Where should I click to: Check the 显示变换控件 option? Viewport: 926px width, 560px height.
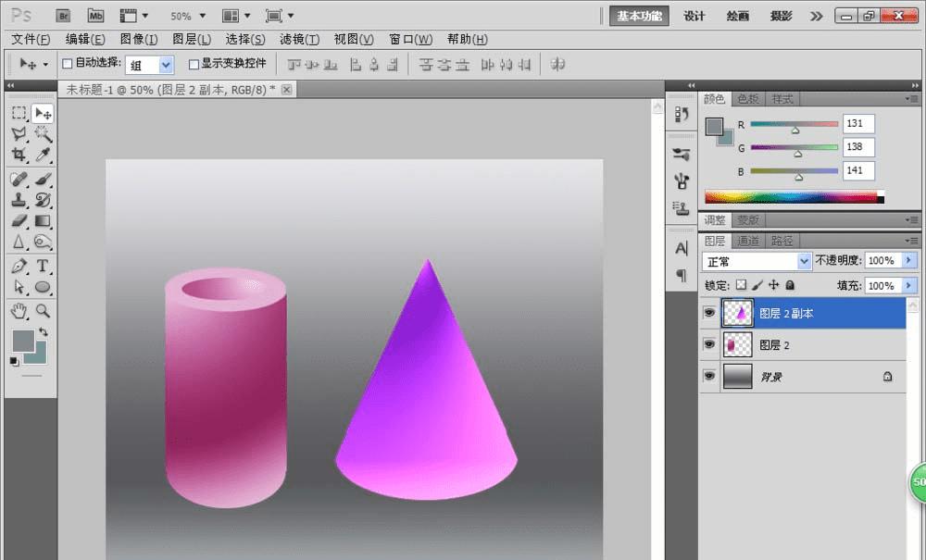pos(194,64)
